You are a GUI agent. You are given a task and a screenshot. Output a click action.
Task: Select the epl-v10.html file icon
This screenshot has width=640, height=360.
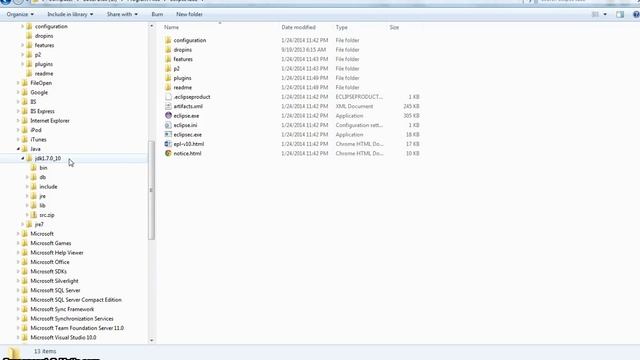[x=168, y=144]
